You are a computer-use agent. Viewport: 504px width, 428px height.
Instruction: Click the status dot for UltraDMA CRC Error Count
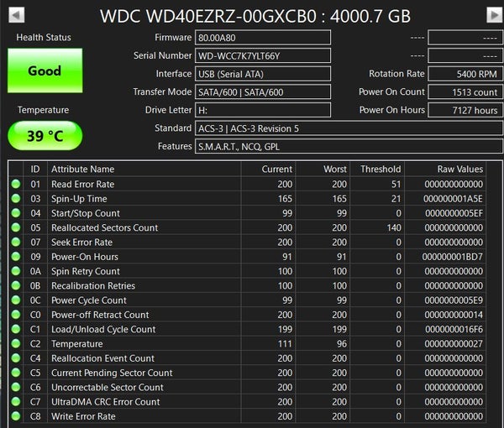click(x=16, y=402)
